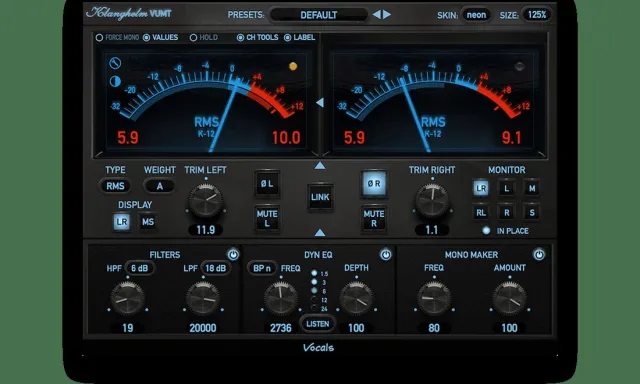
Task: Click the mono maker frequency value 80
Action: 434,328
